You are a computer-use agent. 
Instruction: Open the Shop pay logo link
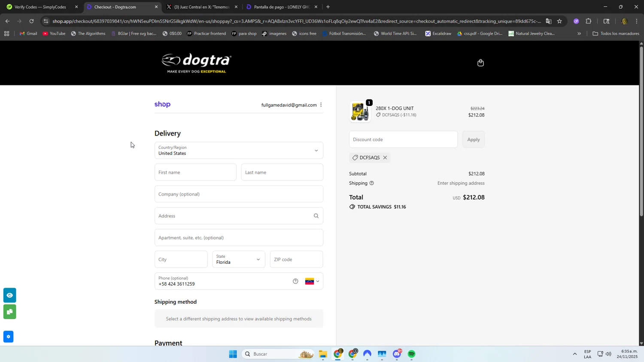coord(162,105)
